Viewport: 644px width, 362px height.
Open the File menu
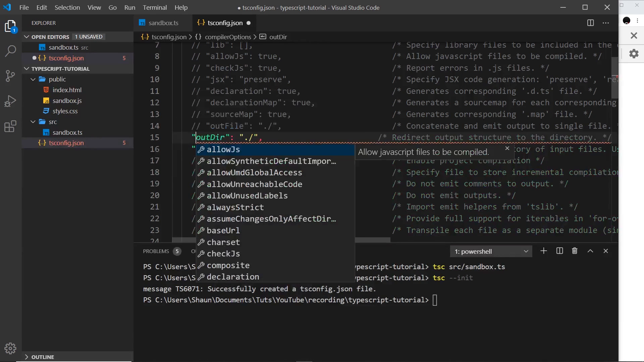click(x=24, y=7)
